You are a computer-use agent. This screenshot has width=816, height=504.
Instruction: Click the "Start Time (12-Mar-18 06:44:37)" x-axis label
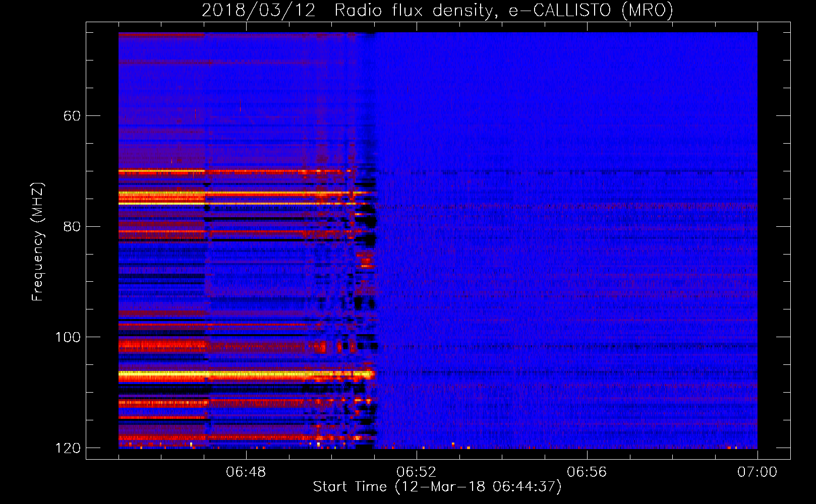(437, 487)
